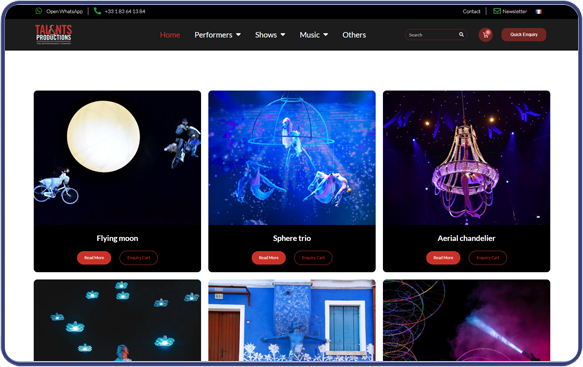The height and width of the screenshot is (367, 583).
Task: Open the Flying moon performance thumbnail
Action: pyautogui.click(x=117, y=158)
